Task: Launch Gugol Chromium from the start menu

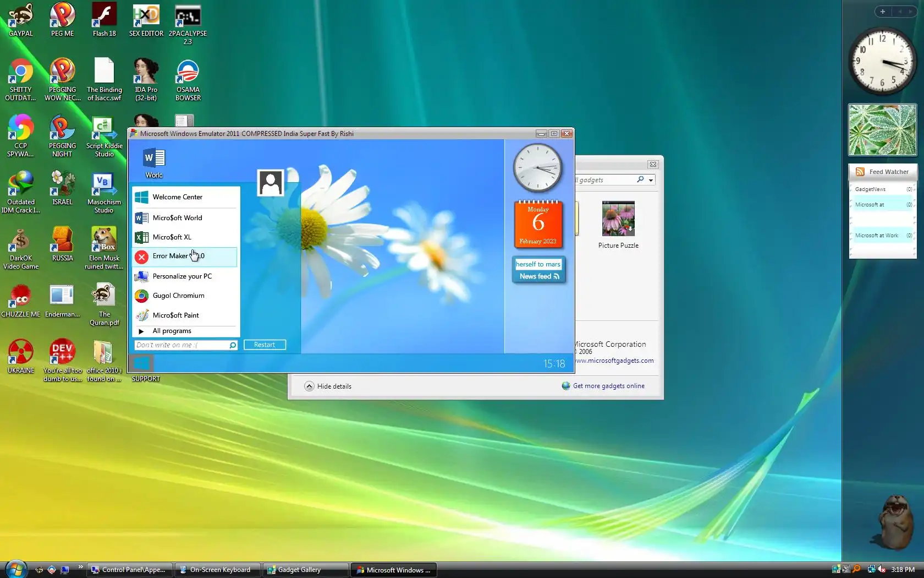Action: 186,296
